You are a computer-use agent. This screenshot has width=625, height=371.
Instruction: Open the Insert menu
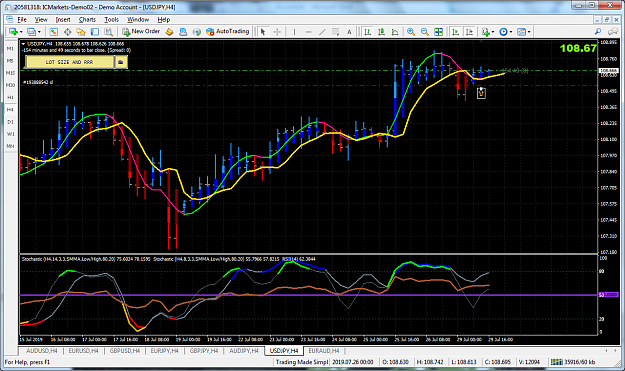63,20
